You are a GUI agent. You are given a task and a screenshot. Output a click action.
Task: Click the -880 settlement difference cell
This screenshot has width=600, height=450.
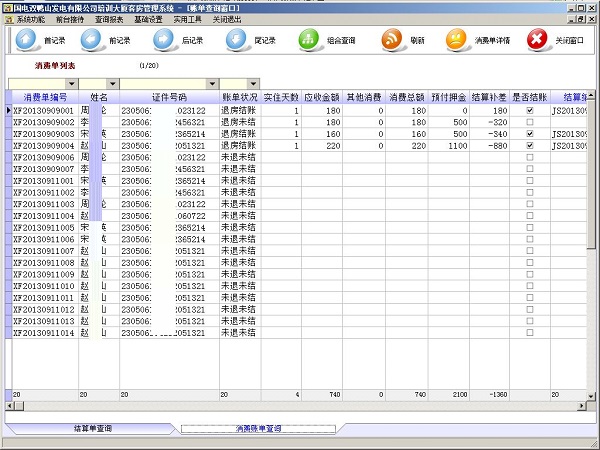click(x=489, y=146)
